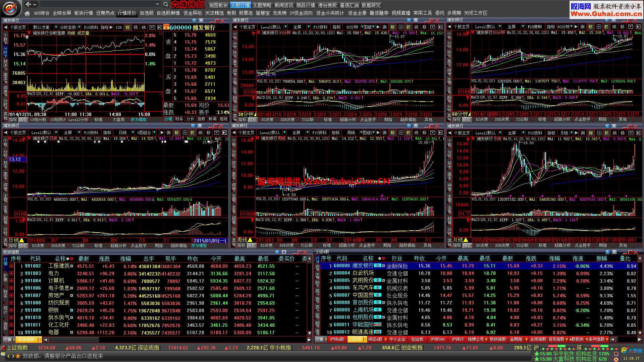Go to the home icon in the toolbar
The height and width of the screenshot is (362, 644).
click(x=27, y=13)
